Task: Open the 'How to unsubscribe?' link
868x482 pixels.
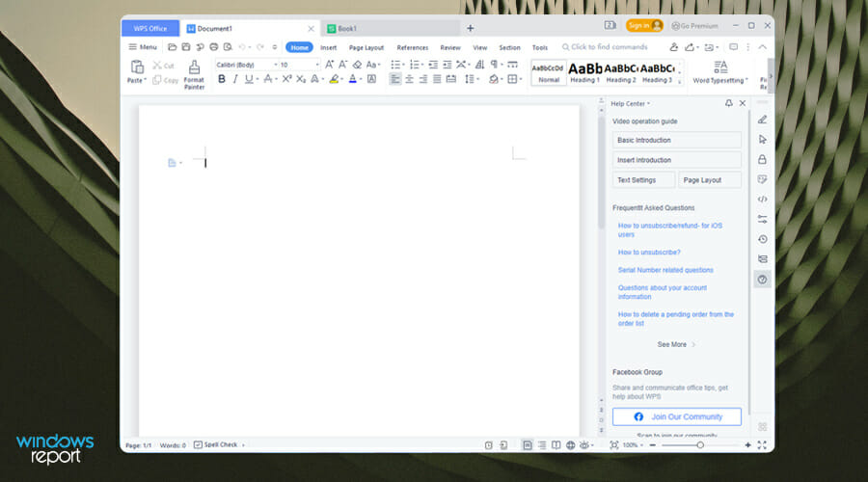Action: pos(649,253)
